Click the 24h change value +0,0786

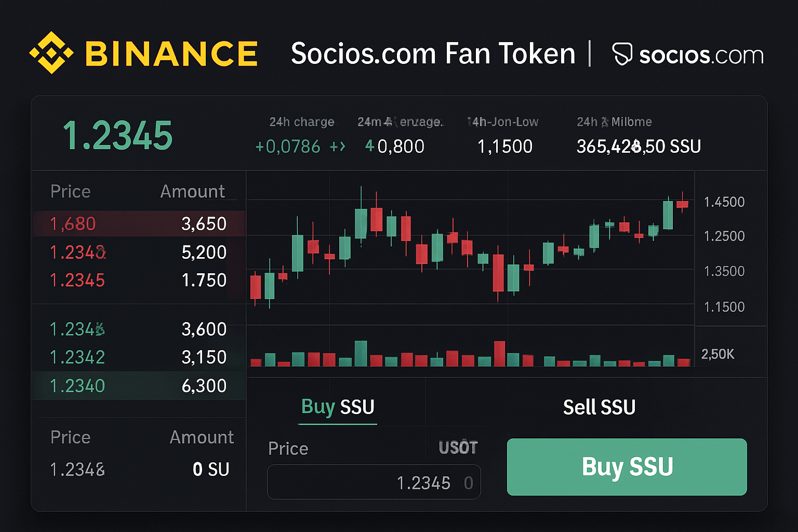pos(288,147)
